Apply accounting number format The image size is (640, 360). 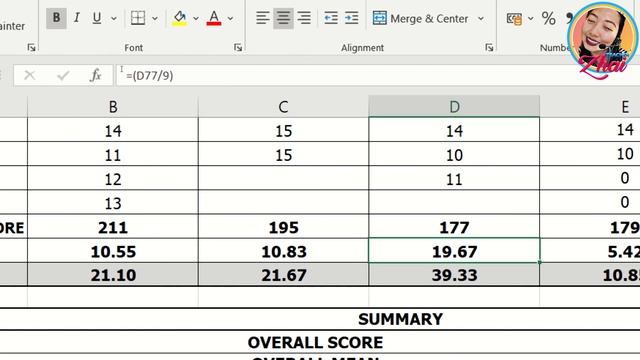click(514, 18)
